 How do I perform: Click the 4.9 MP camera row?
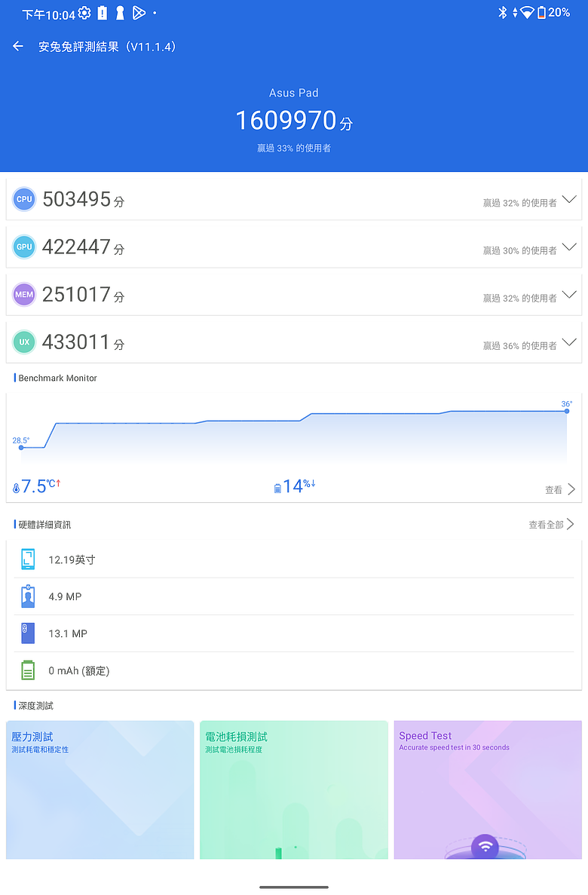[x=294, y=596]
